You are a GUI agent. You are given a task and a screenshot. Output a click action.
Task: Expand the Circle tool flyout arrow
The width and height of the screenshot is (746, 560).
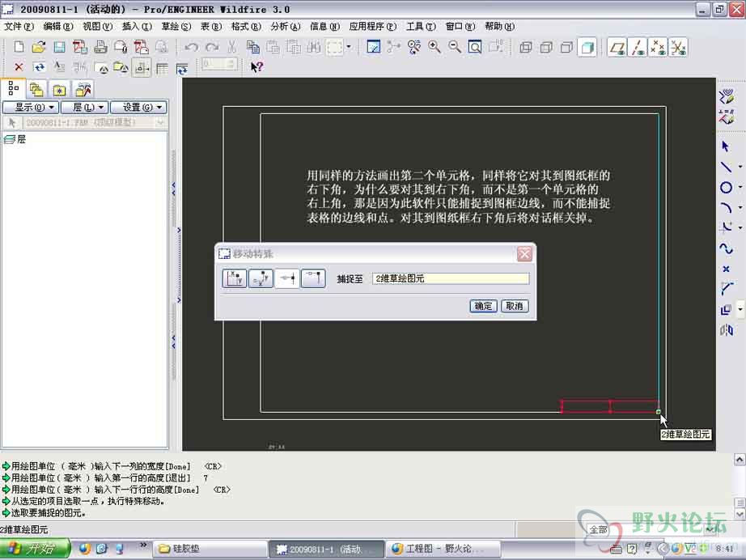740,187
